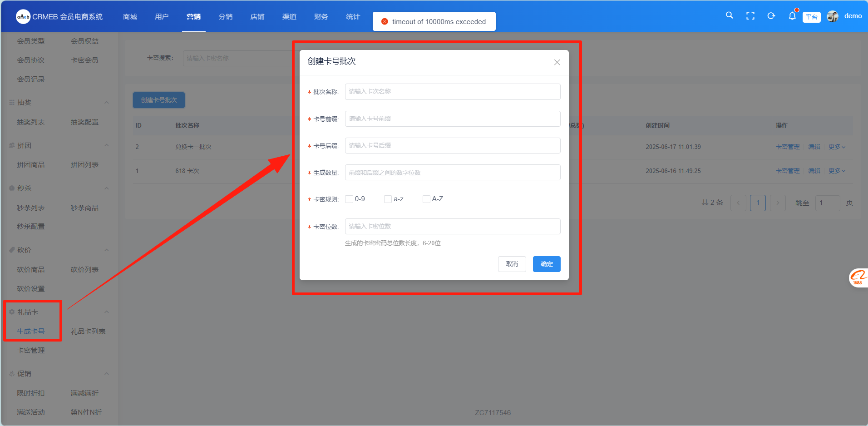This screenshot has width=868, height=426.
Task: Click the 确定 button in dialog
Action: (x=547, y=264)
